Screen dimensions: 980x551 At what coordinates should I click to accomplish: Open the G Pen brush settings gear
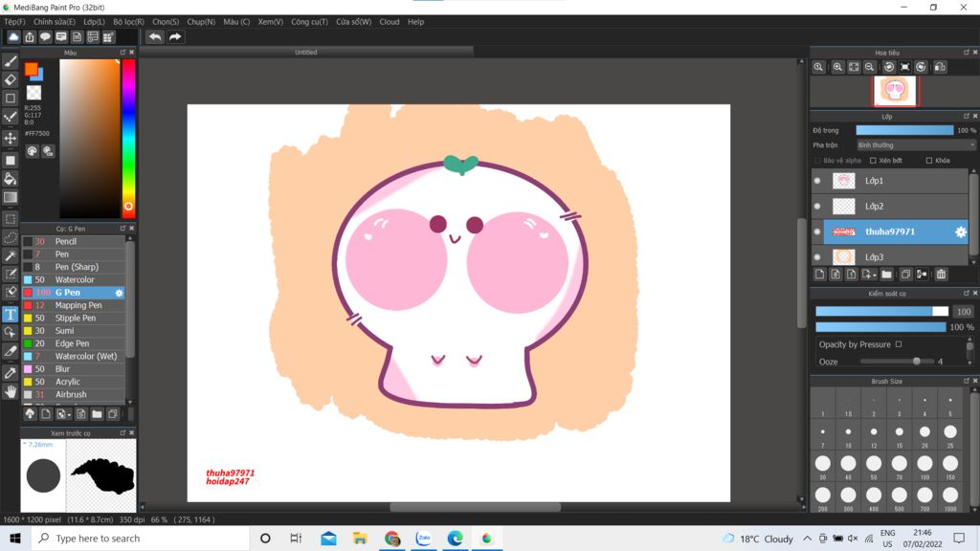[119, 293]
